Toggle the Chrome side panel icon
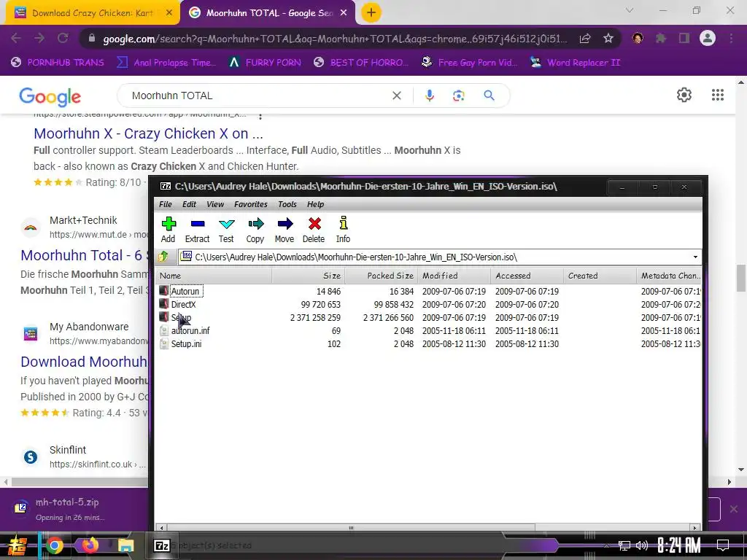Screen dimensions: 747x560 point(684,38)
